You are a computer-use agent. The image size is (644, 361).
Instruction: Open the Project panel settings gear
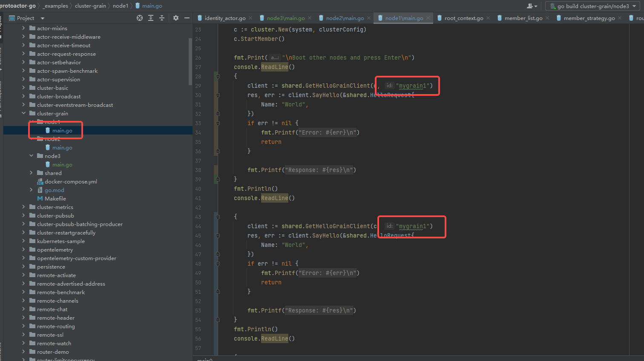(x=175, y=18)
